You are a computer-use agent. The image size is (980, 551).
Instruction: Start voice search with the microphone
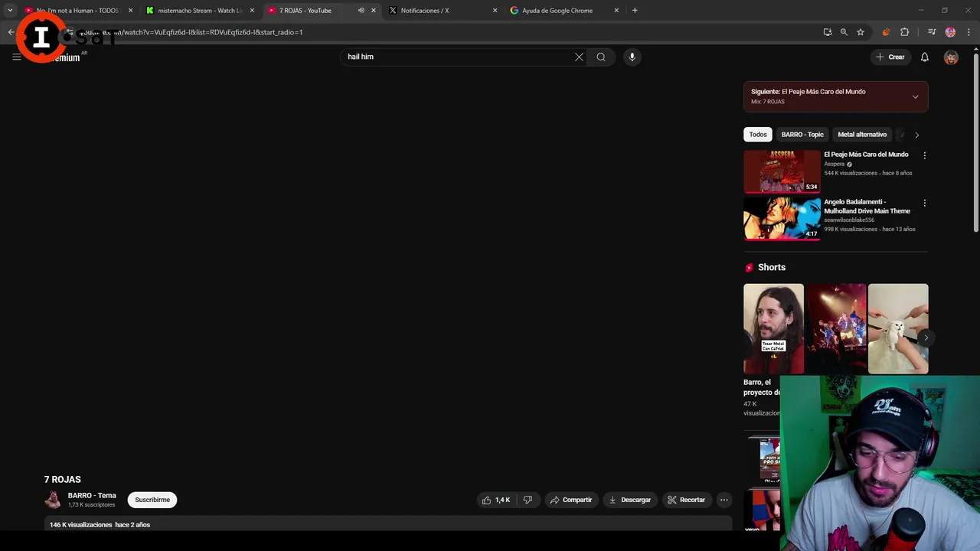[632, 57]
